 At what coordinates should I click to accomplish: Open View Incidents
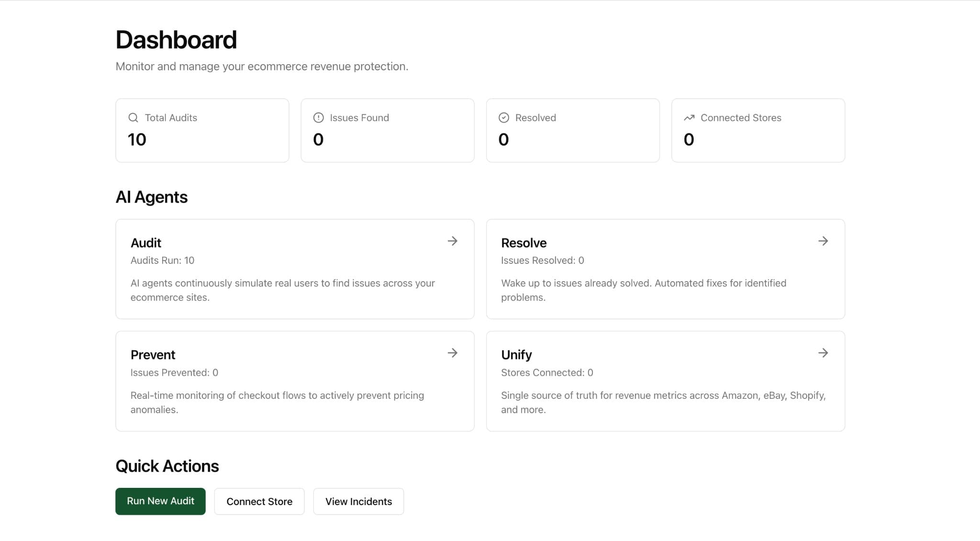pos(358,501)
